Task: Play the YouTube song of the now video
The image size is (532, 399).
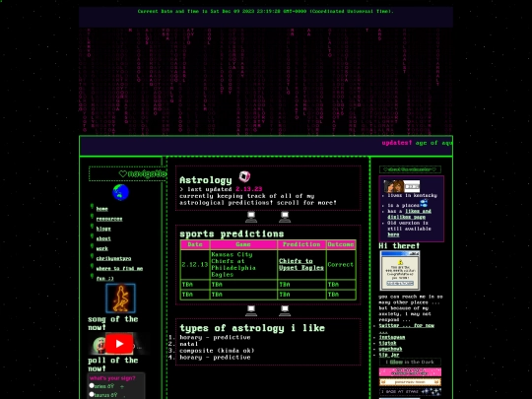Action: [x=119, y=344]
